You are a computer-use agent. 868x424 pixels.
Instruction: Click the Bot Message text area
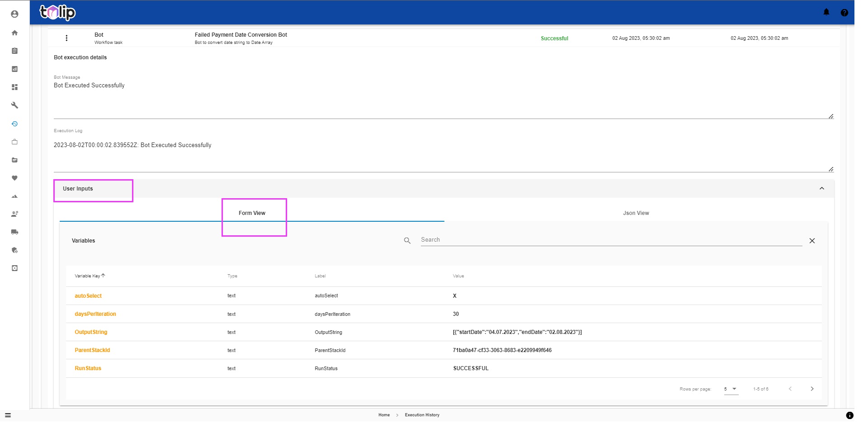443,100
